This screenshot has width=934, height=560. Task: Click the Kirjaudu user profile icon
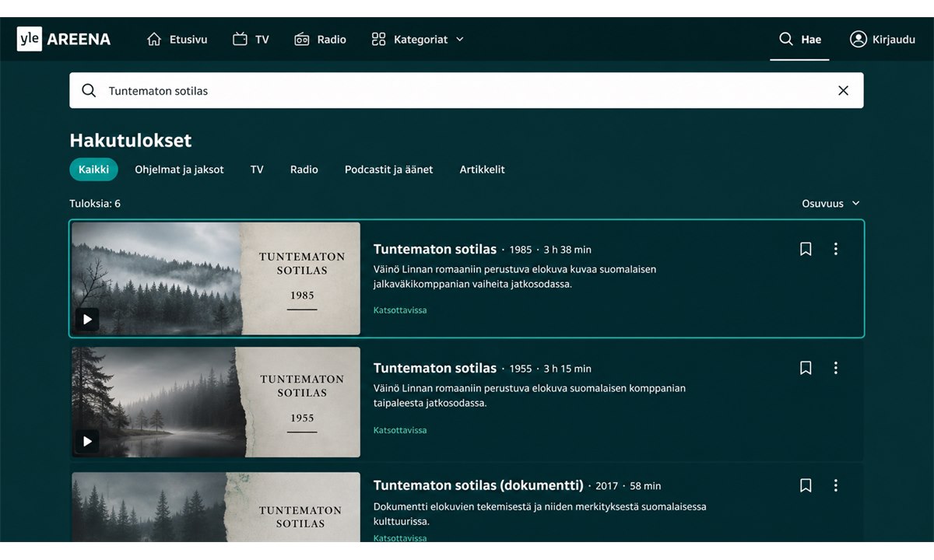point(858,39)
